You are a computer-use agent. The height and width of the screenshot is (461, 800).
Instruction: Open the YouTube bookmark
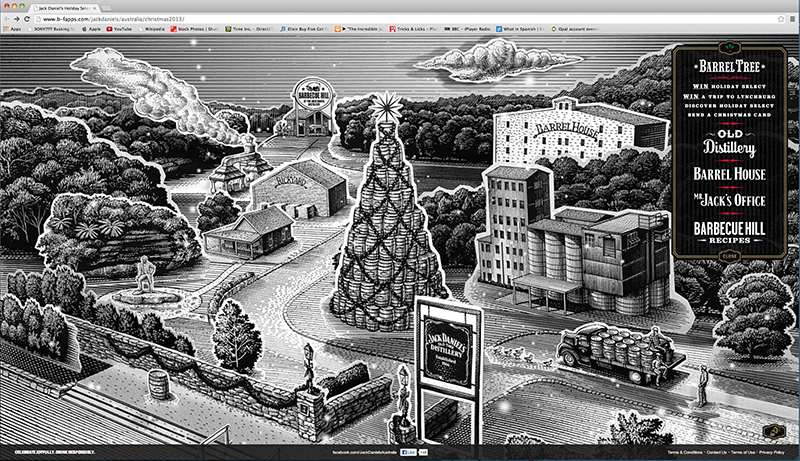pyautogui.click(x=119, y=29)
